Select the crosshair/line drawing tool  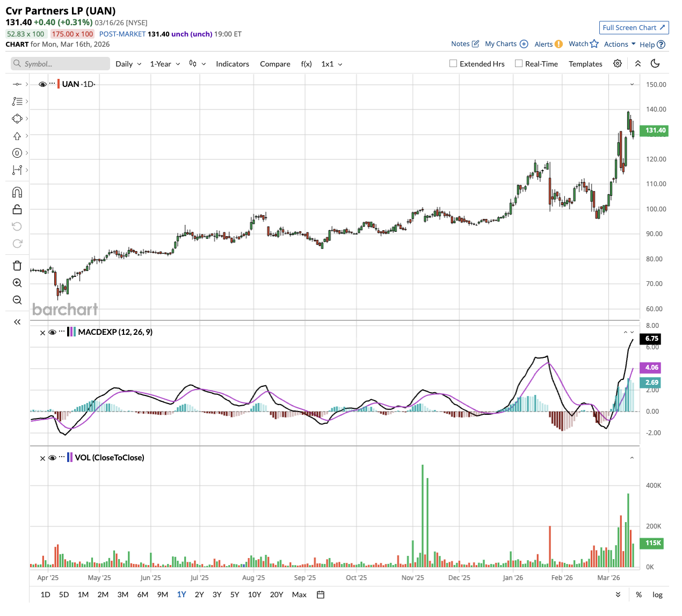[17, 84]
